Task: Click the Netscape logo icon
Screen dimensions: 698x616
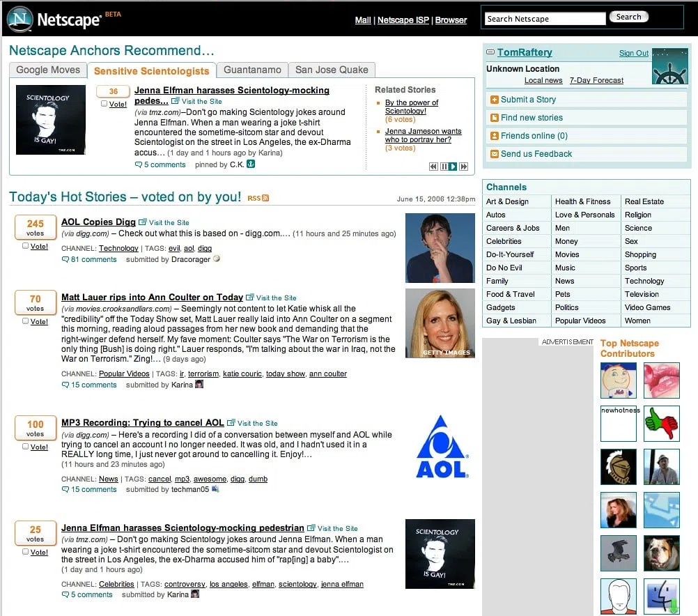Action: click(x=20, y=19)
